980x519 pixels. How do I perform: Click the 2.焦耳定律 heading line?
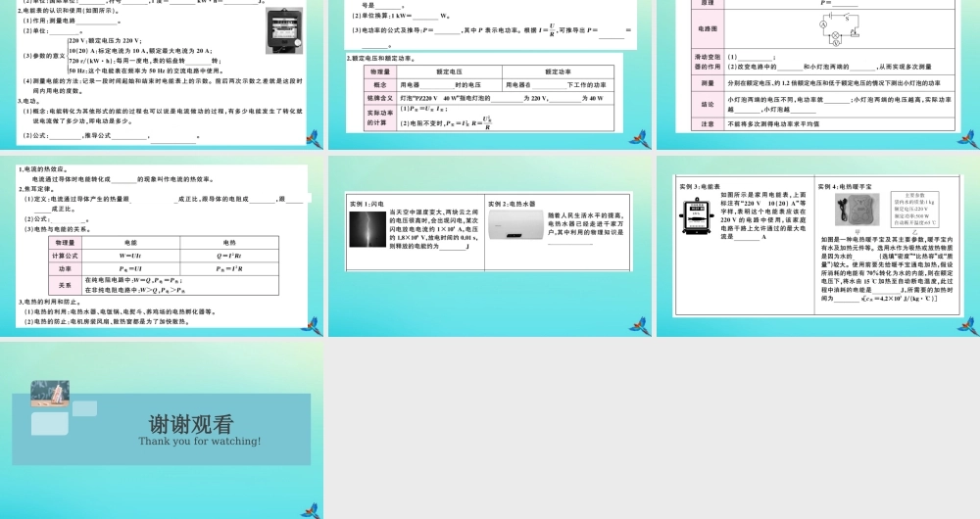click(36, 189)
